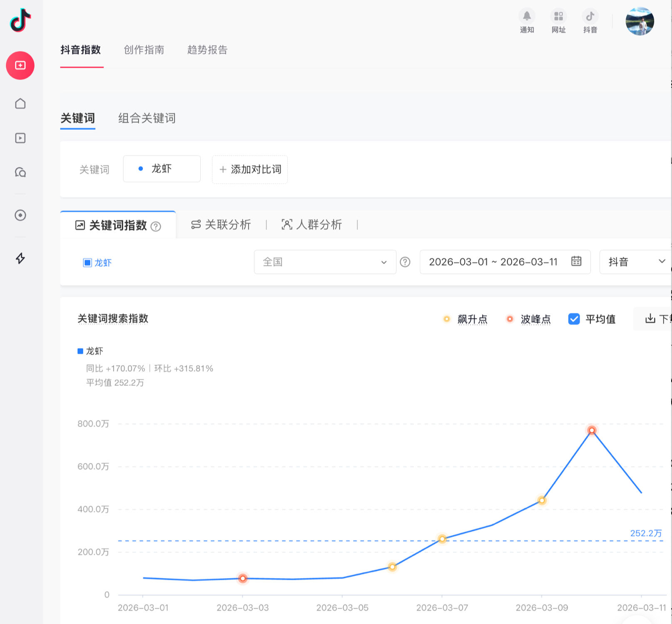Click the red create button in sidebar
Screen dimensions: 672x624
tap(20, 65)
